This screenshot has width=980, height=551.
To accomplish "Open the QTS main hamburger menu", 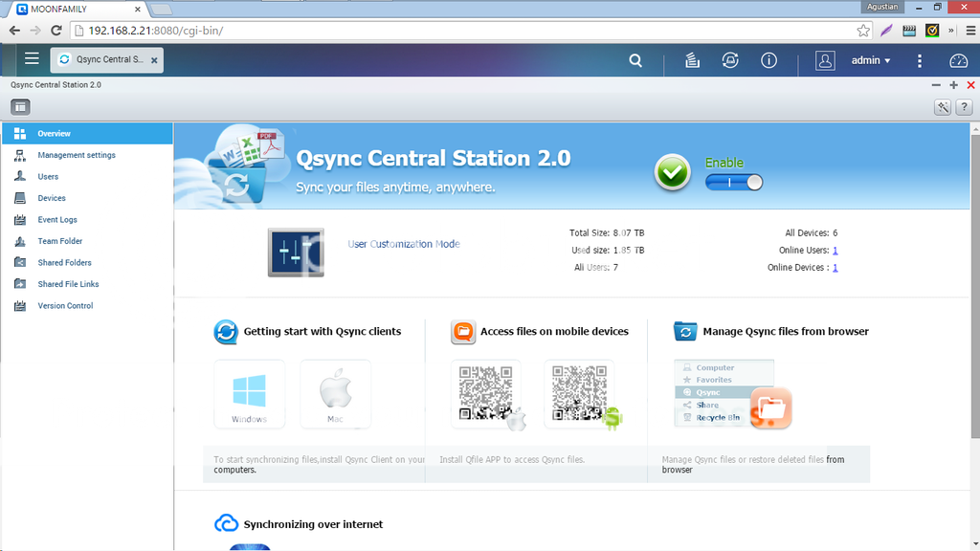I will [32, 59].
